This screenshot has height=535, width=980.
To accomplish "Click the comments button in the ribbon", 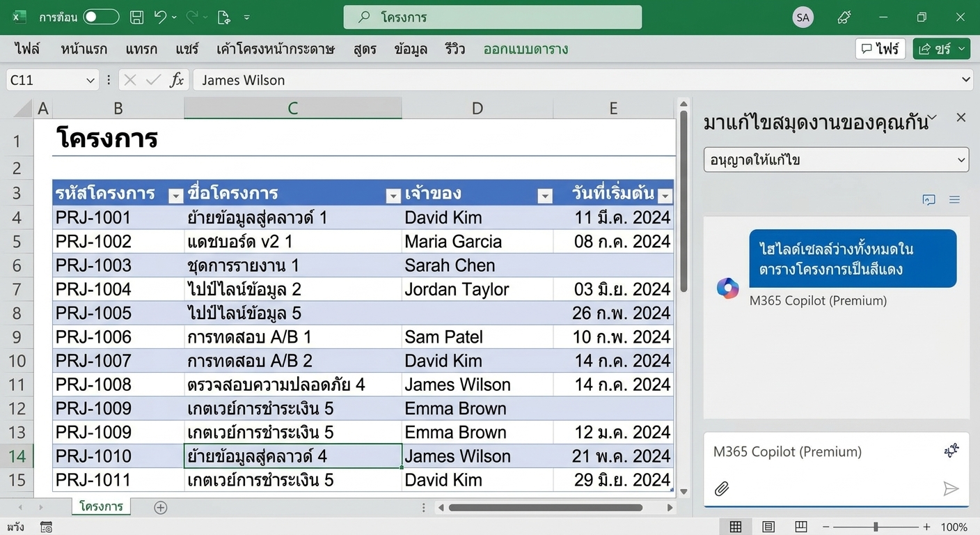I will (880, 49).
